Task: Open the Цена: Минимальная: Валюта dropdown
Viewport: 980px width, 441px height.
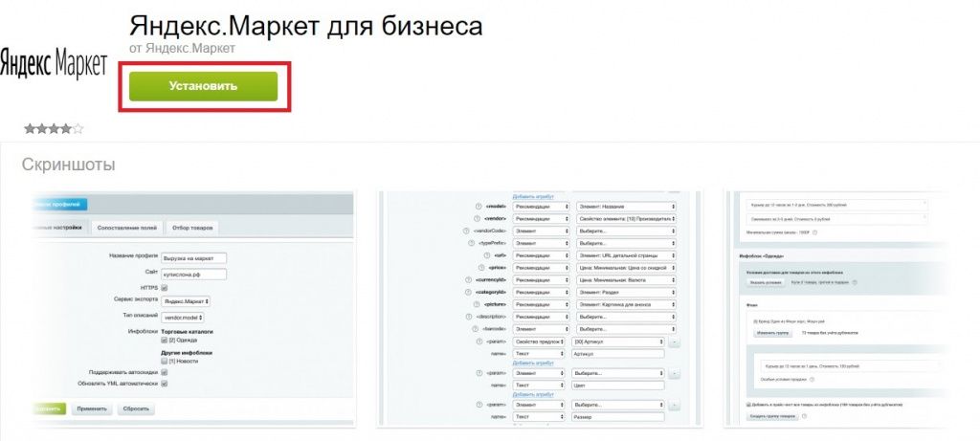Action: [624, 280]
